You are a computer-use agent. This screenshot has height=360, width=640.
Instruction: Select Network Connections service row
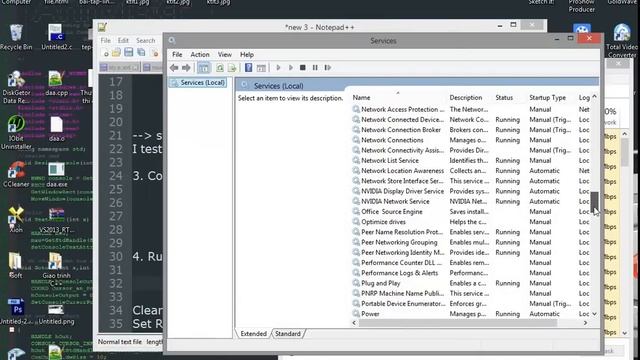pos(471,140)
